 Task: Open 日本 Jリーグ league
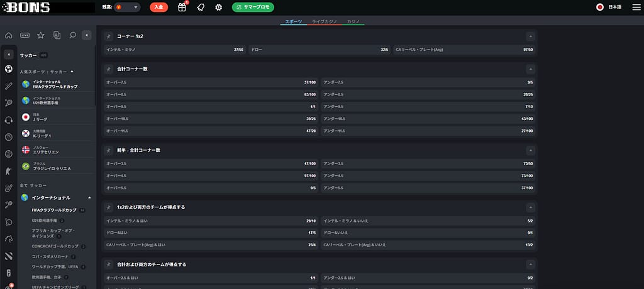click(x=57, y=117)
